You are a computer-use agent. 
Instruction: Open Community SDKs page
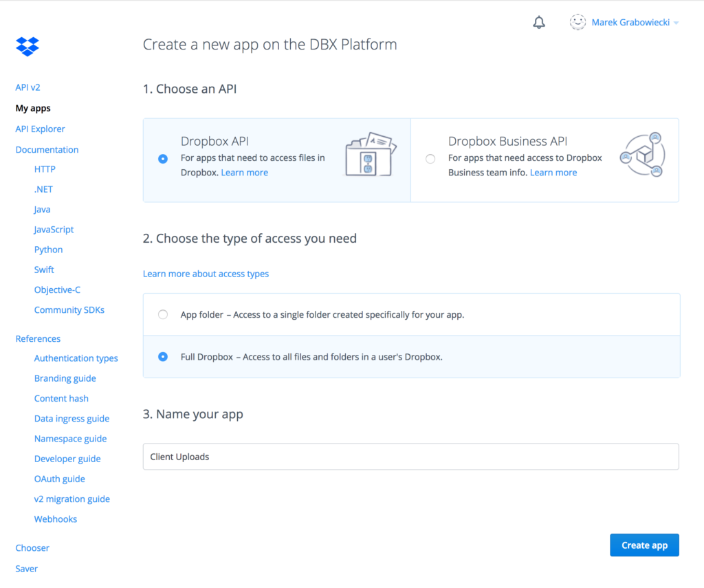(x=69, y=310)
